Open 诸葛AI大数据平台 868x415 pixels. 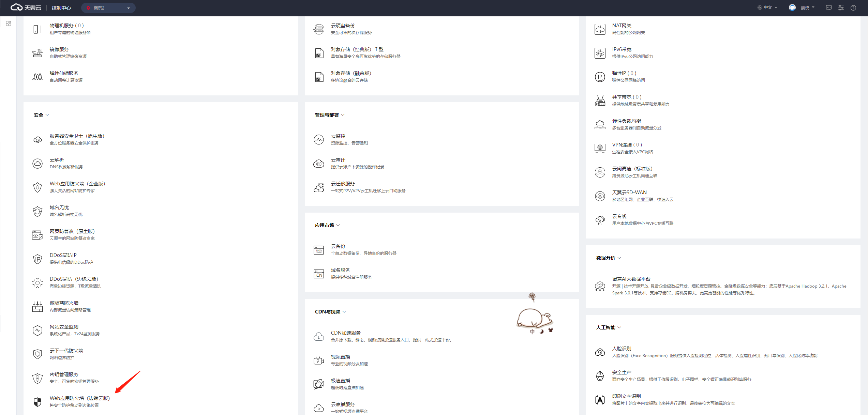pyautogui.click(x=631, y=279)
